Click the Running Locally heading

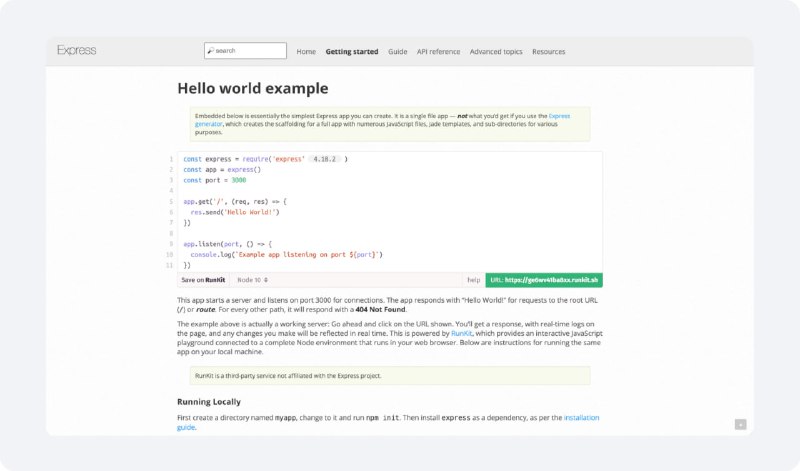coord(209,402)
